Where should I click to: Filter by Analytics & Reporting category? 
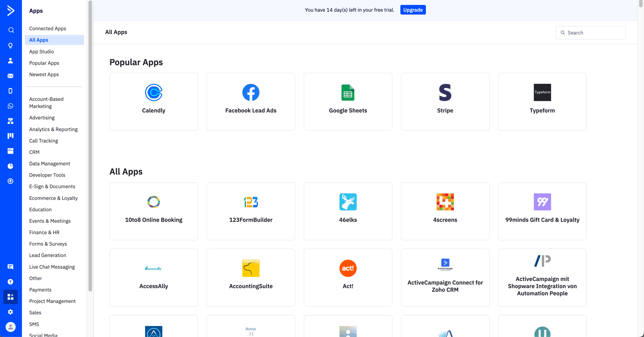(53, 129)
